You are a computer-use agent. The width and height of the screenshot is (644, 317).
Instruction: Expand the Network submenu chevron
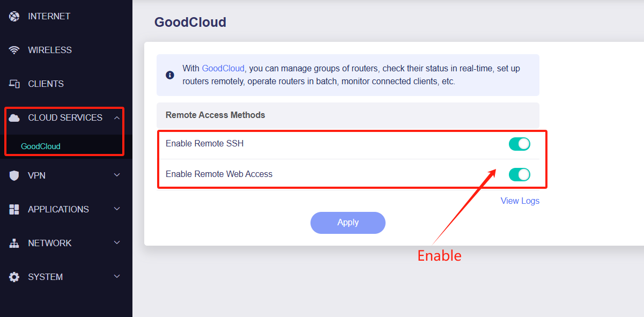pos(117,243)
